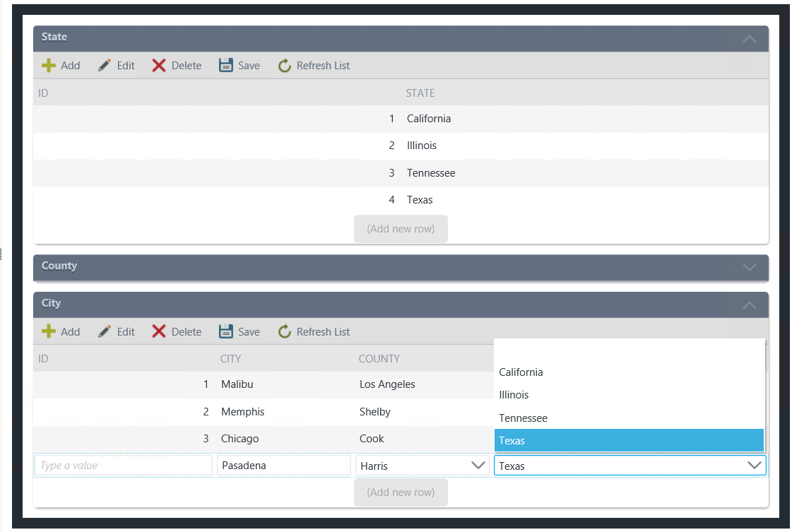Collapse the City panel with its chevron
The image size is (792, 532).
tap(750, 305)
